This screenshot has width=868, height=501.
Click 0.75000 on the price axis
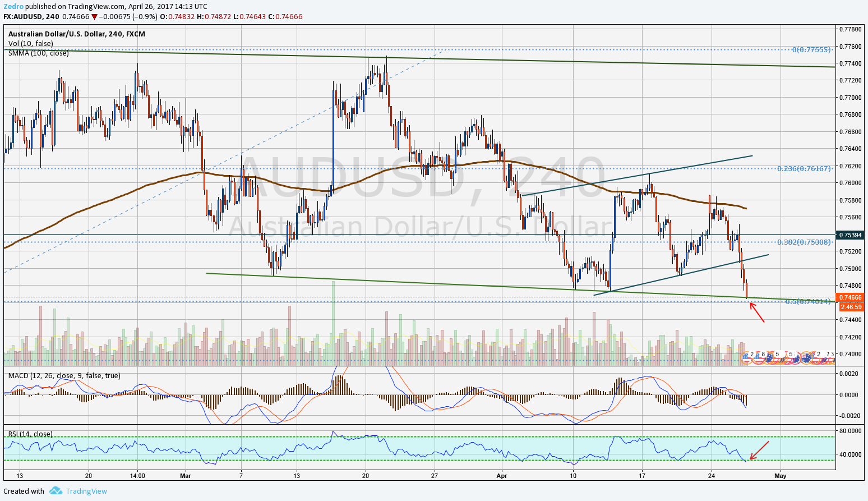click(850, 268)
